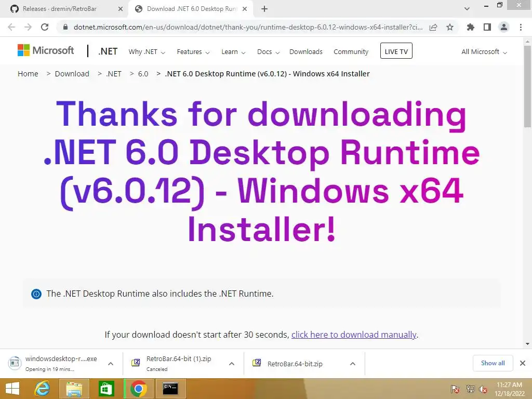Open the Downloads nav item
The height and width of the screenshot is (399, 532).
coord(305,52)
